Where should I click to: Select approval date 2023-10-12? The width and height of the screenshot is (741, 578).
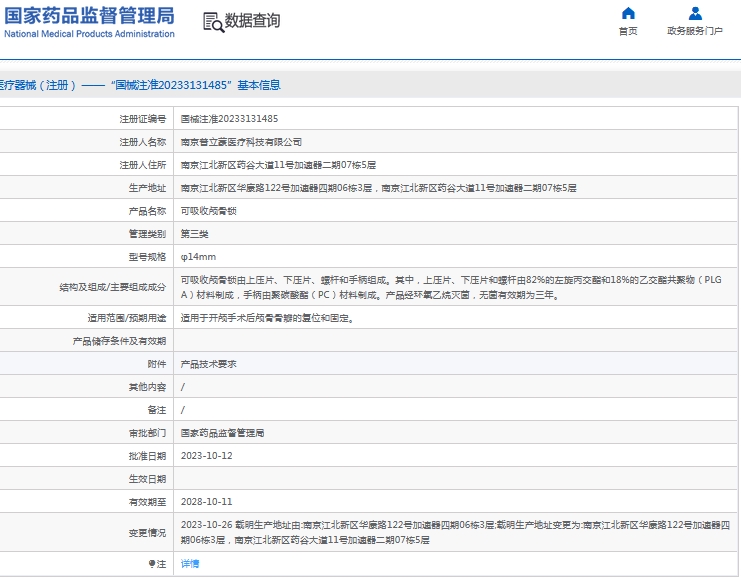pos(207,456)
